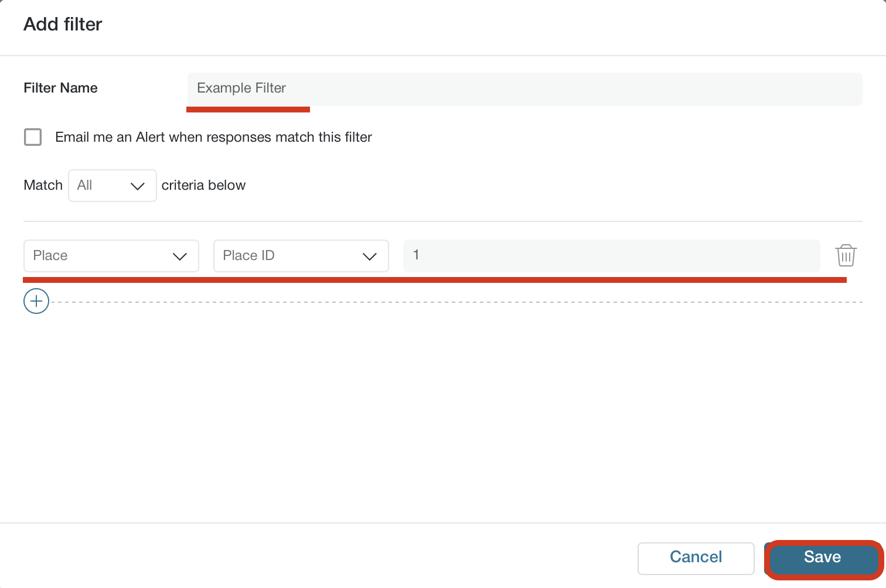This screenshot has width=886, height=588.
Task: Click the 'criteria below' text
Action: click(x=203, y=185)
